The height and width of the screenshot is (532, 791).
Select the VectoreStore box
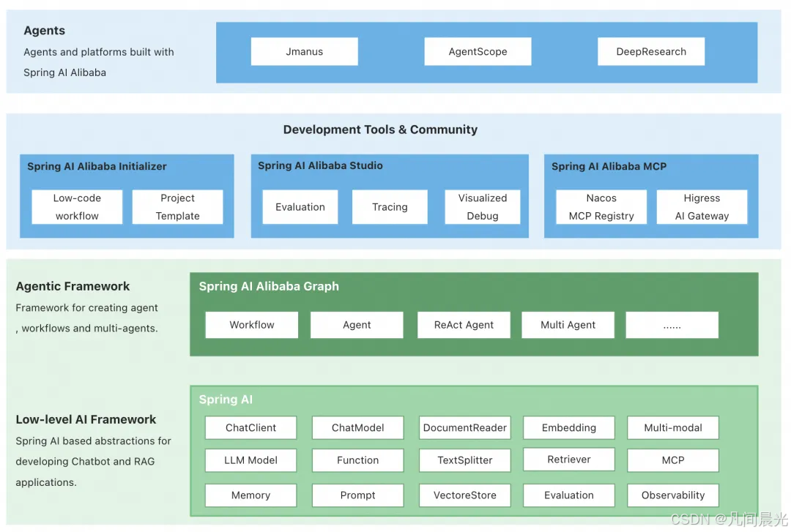(464, 495)
